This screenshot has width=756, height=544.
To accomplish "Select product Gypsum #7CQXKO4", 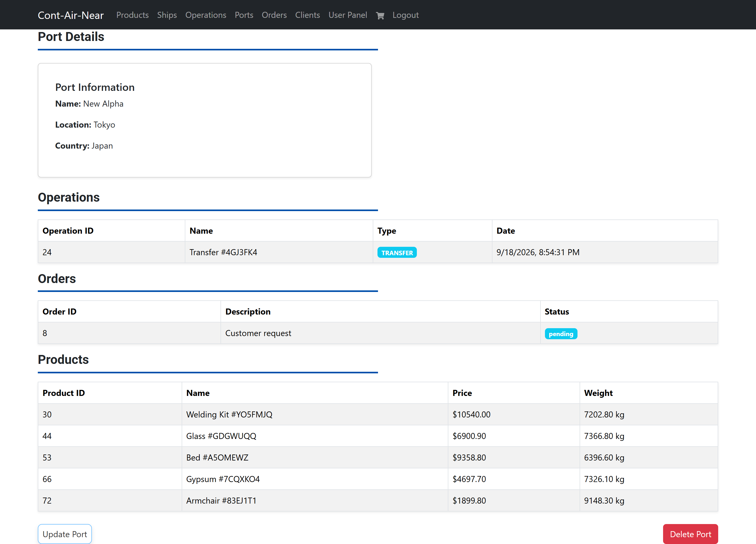I will pos(223,479).
